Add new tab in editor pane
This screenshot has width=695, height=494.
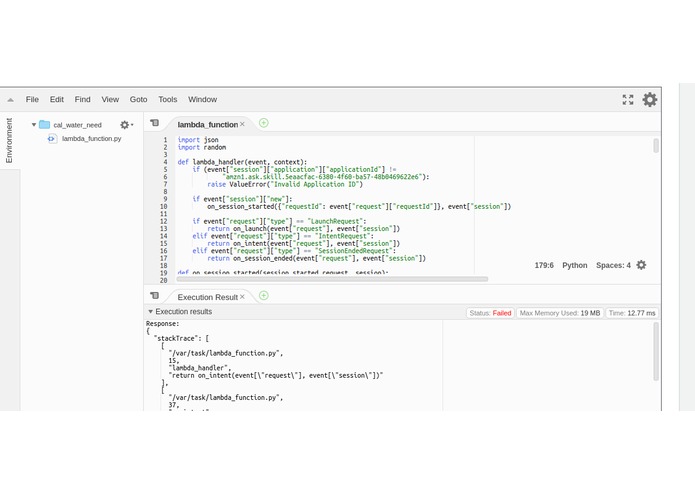pyautogui.click(x=264, y=123)
